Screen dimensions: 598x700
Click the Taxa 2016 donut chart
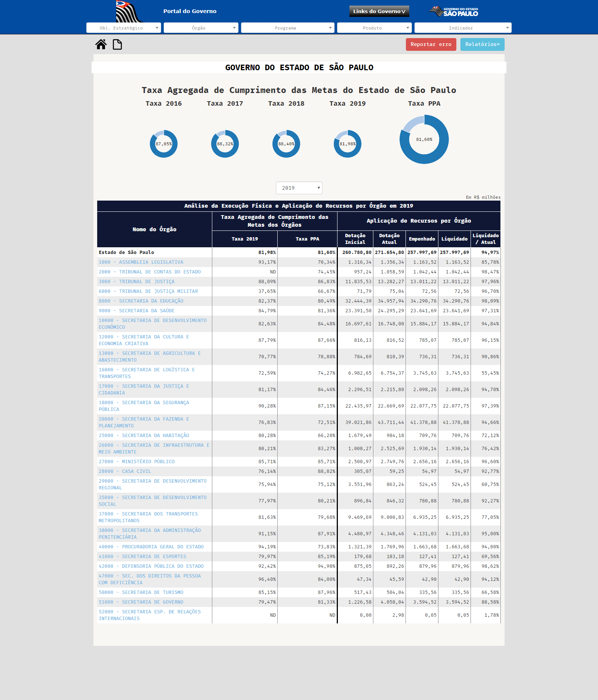164,144
